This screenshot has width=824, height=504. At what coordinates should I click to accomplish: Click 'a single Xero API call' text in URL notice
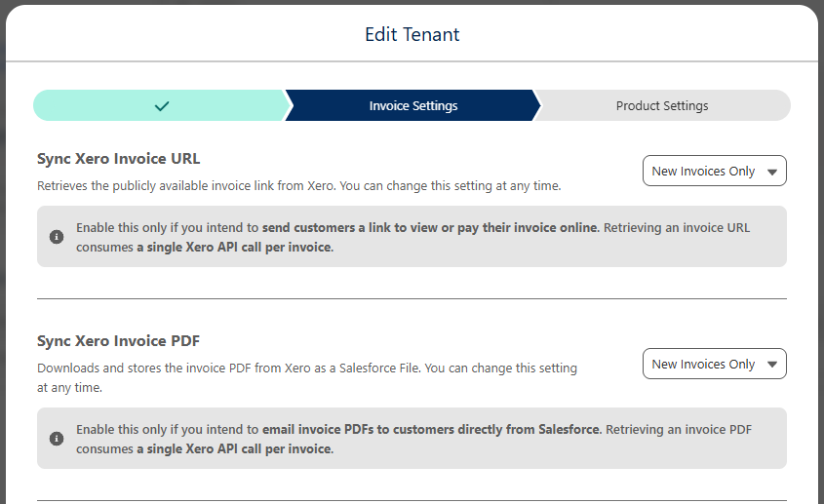click(x=235, y=247)
